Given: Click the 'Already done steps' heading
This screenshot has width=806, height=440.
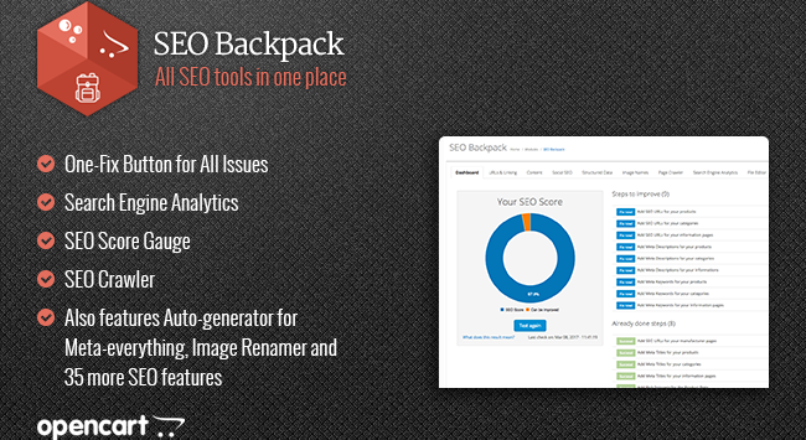Looking at the screenshot, I should tap(644, 324).
